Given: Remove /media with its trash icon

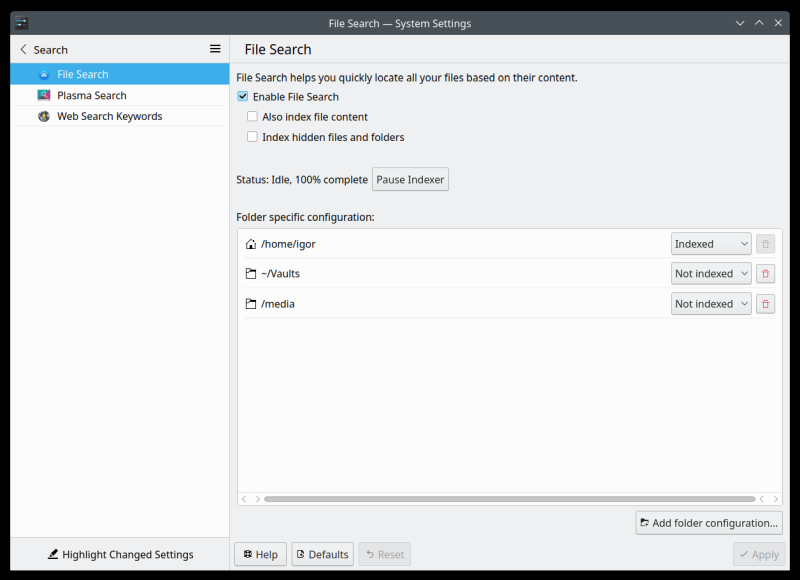Looking at the screenshot, I should [x=764, y=303].
